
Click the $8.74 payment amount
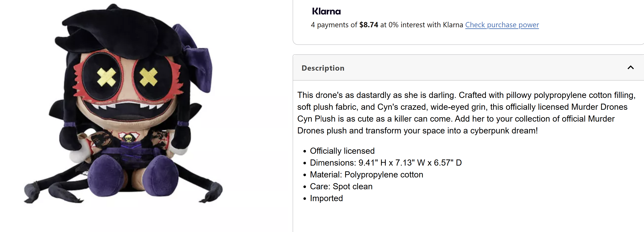[368, 25]
